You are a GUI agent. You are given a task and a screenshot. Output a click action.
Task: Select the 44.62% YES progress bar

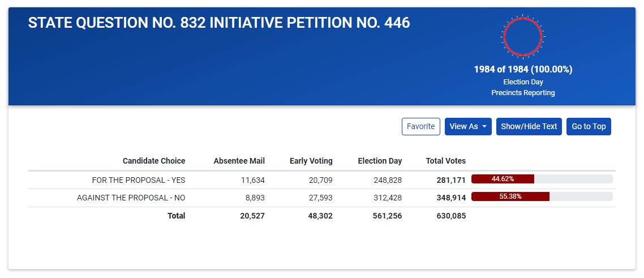click(542, 179)
